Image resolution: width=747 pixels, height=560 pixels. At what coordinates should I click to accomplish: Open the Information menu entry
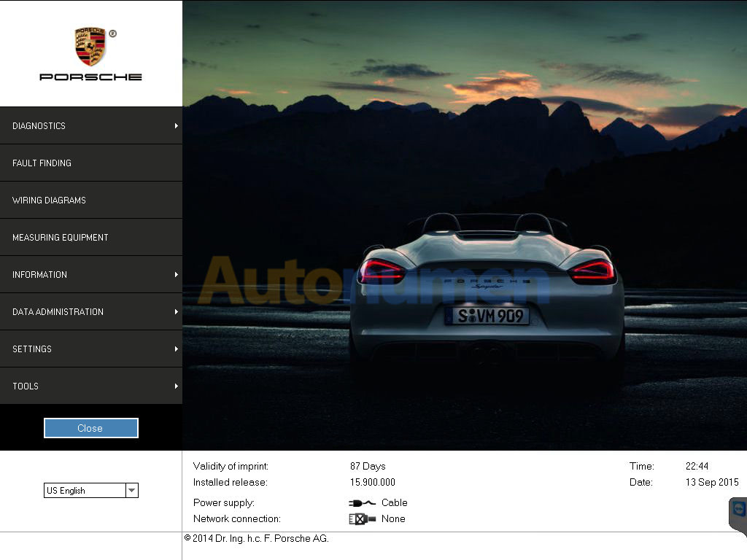[40, 275]
